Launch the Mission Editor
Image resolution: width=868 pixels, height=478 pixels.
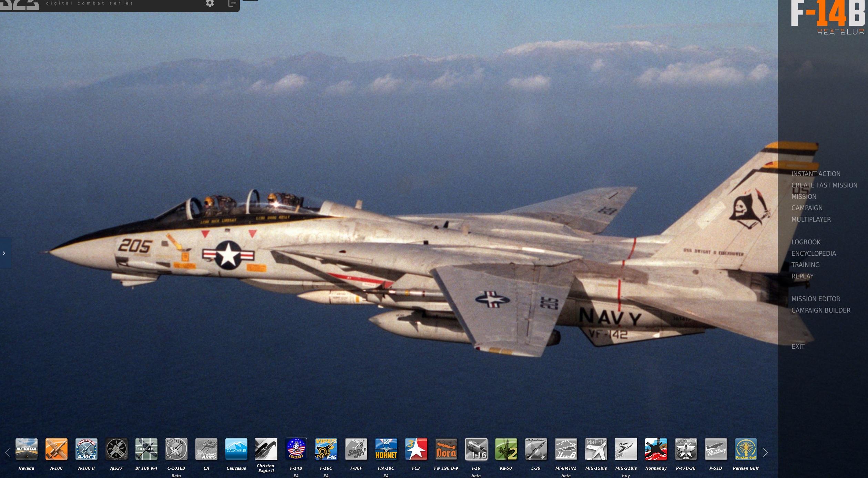[x=816, y=299]
